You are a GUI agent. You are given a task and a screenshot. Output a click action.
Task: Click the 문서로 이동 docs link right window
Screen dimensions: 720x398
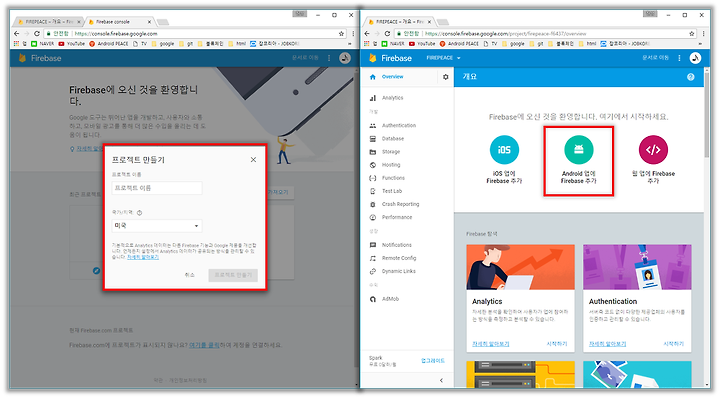[x=655, y=58]
